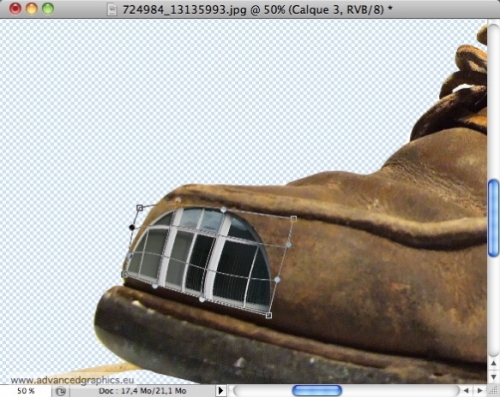Select the bottom-right corner warp handle
500x397 pixels.
pos(269,315)
